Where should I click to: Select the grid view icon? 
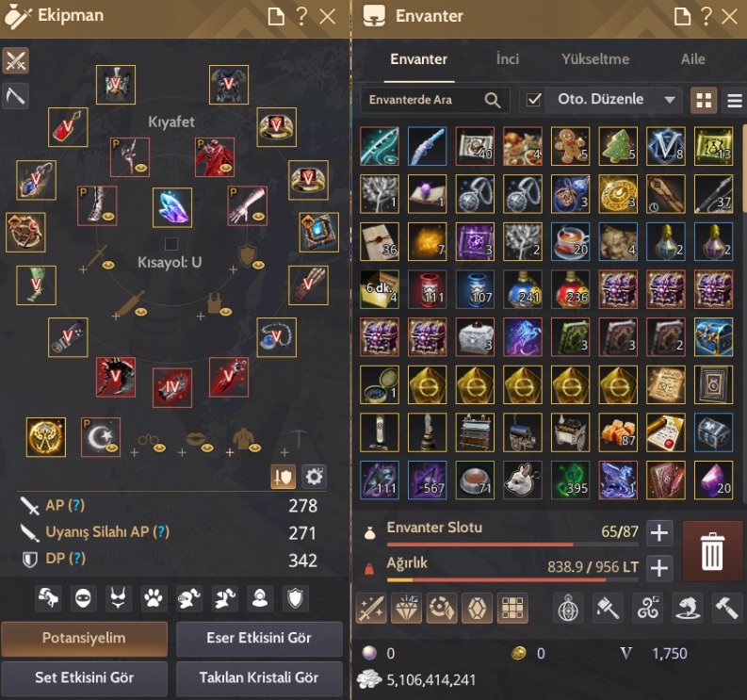point(704,101)
